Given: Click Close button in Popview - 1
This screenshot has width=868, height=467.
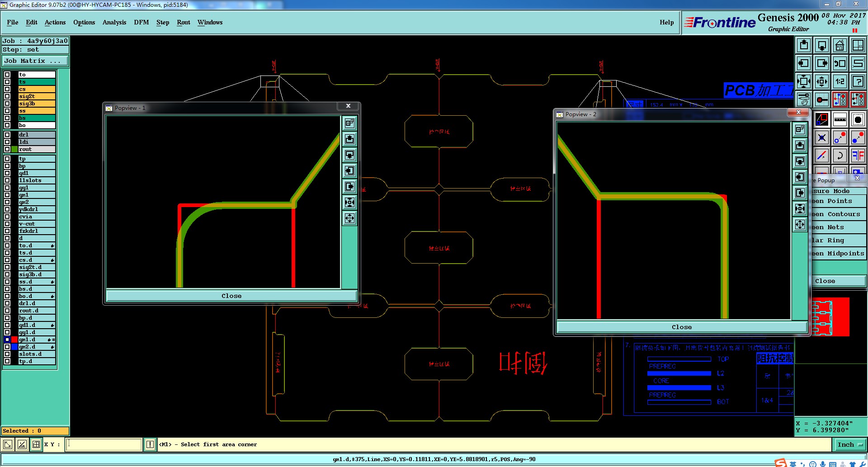Looking at the screenshot, I should (231, 296).
